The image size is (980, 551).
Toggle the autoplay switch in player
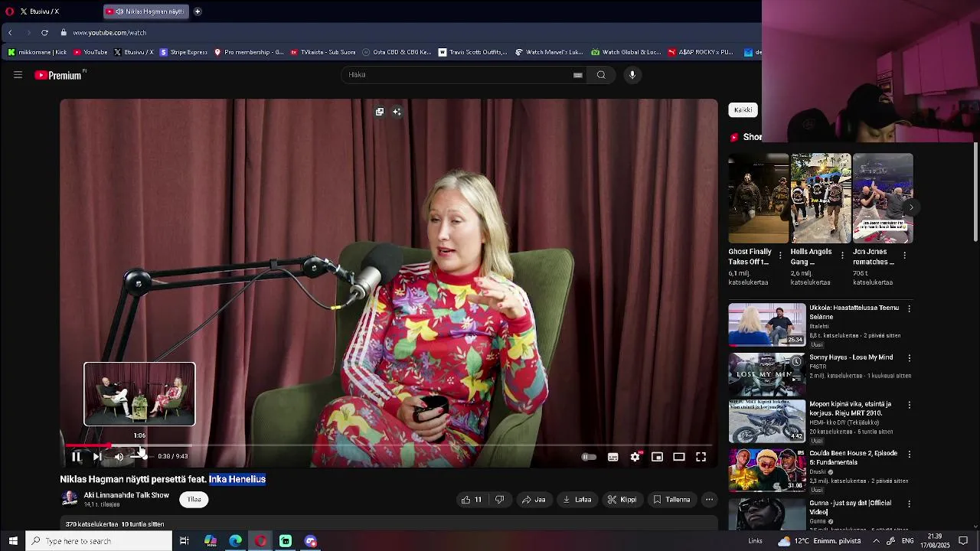coord(589,457)
